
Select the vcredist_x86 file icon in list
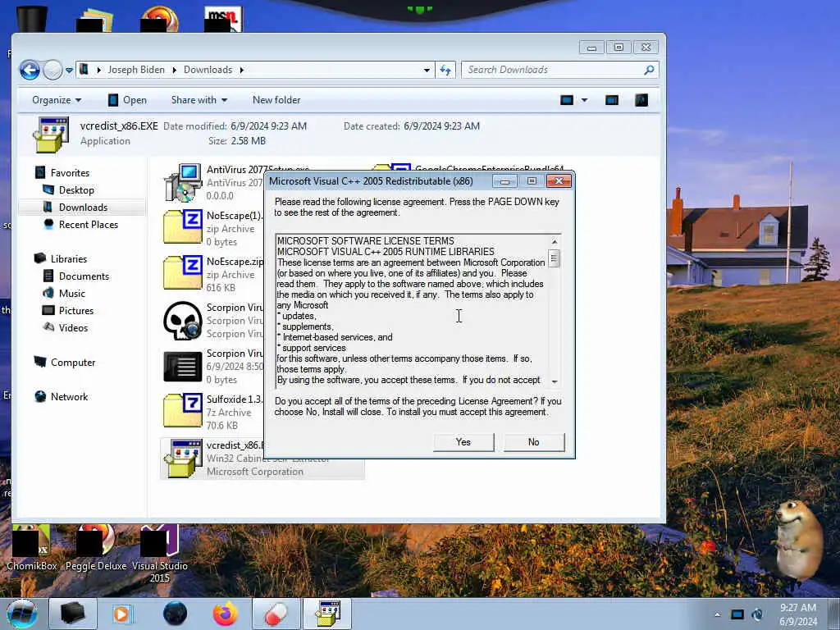click(x=183, y=458)
